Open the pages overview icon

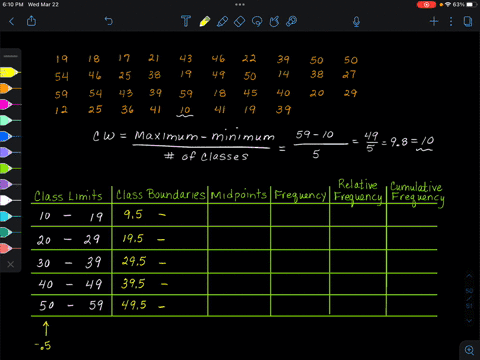pos(468,22)
